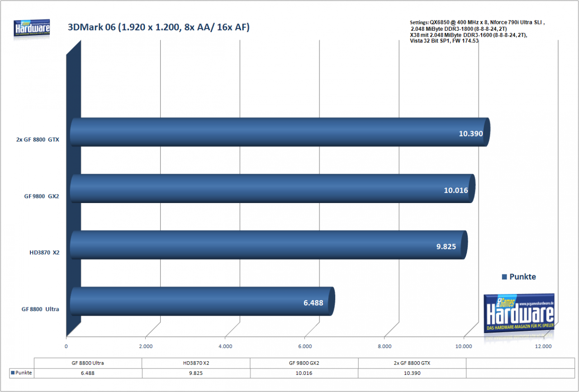
Task: Click the "GF 9800 GX2" axis label left of the bars
Action: tap(42, 197)
